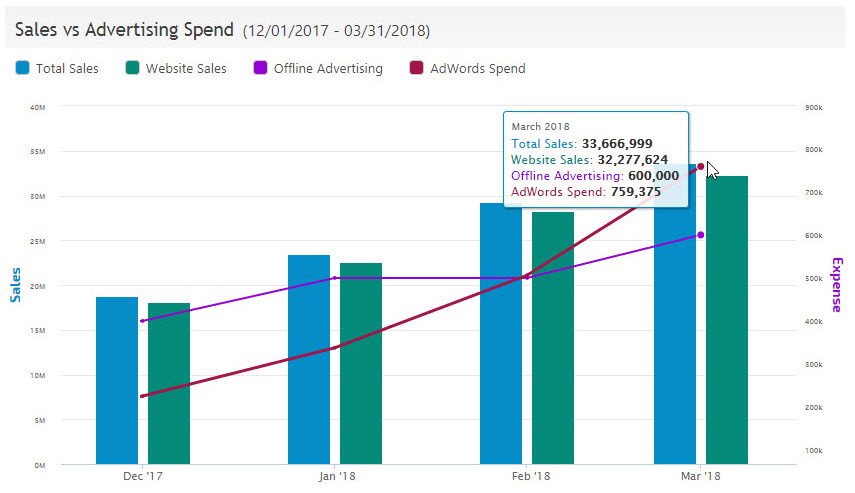The image size is (855, 493).
Task: Click the Mar '18 Website Sales green bar
Action: click(x=727, y=320)
